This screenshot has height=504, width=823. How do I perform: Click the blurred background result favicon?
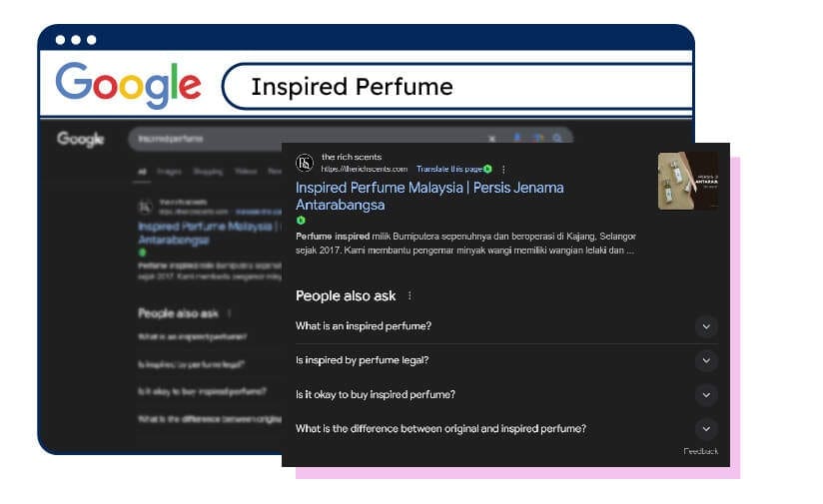point(146,208)
